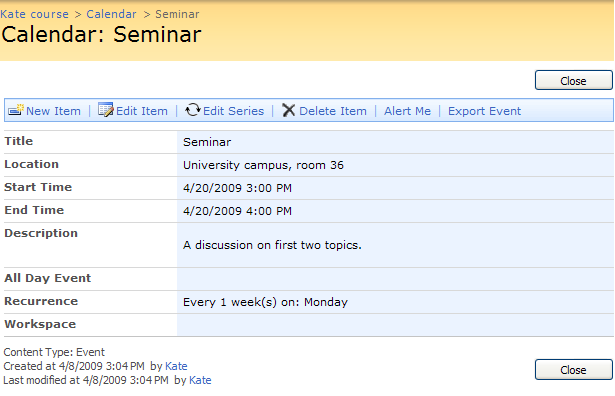Go to Kate course breadcrumb link
This screenshot has height=396, width=615.
tap(35, 14)
